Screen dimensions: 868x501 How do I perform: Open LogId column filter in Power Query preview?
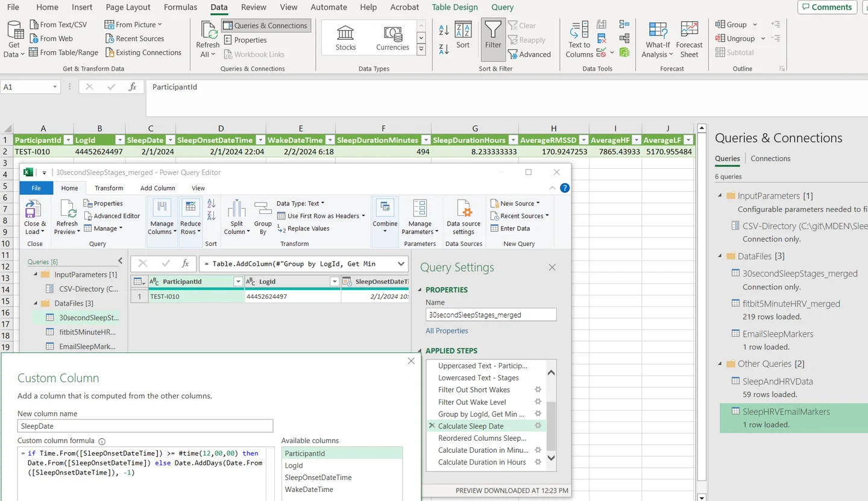tap(335, 282)
